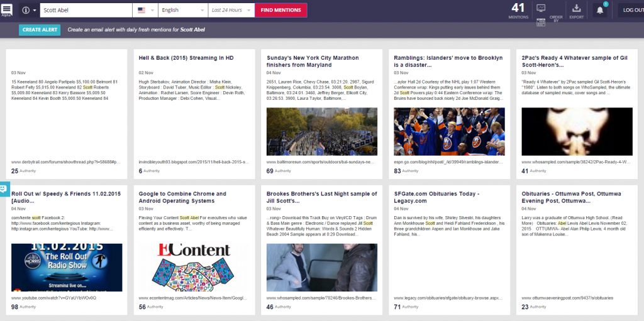Open Sunday's New York City Marathon title

tap(313, 61)
